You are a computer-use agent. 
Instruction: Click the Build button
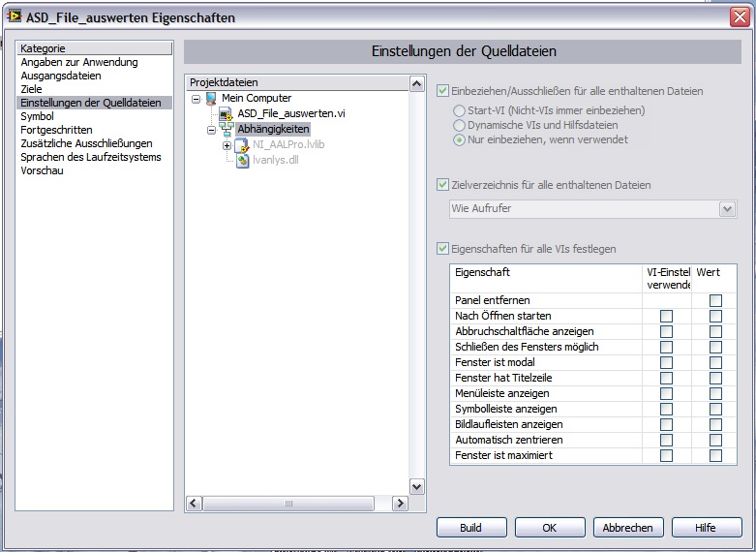pos(471,528)
